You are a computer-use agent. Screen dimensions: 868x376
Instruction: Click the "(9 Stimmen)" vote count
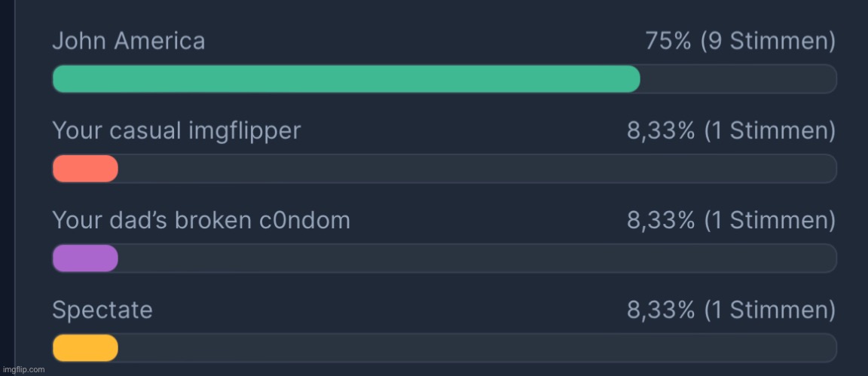(x=768, y=41)
